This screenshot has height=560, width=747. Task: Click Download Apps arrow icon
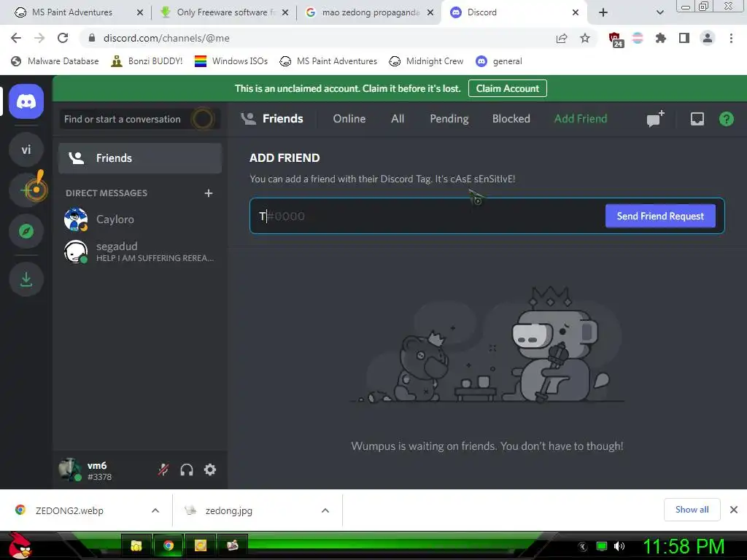(26, 279)
